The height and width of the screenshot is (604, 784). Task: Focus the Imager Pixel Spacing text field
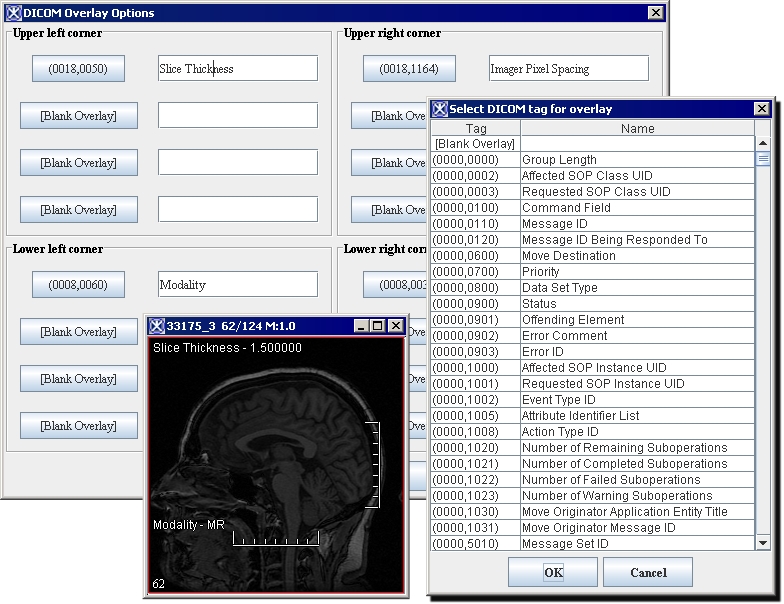568,69
